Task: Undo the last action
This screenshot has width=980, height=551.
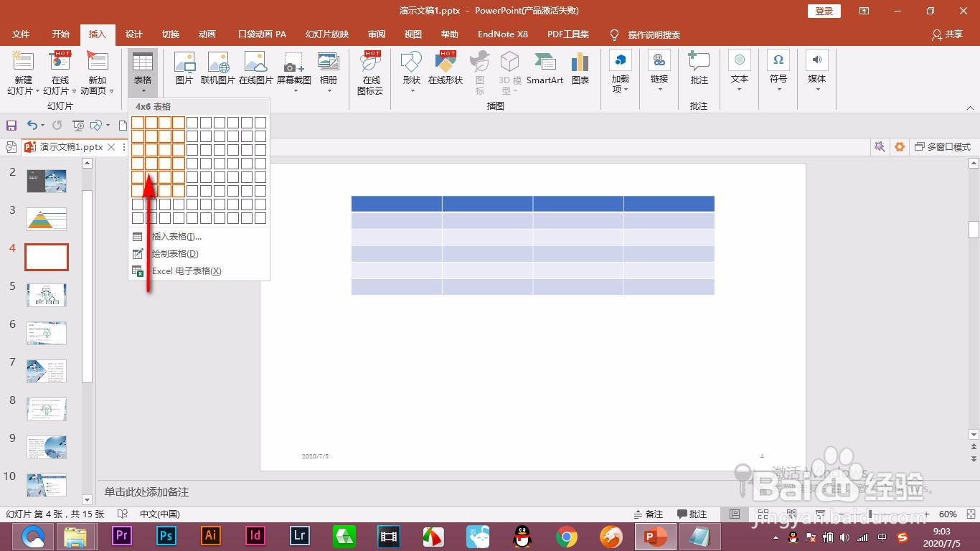Action: pos(31,126)
